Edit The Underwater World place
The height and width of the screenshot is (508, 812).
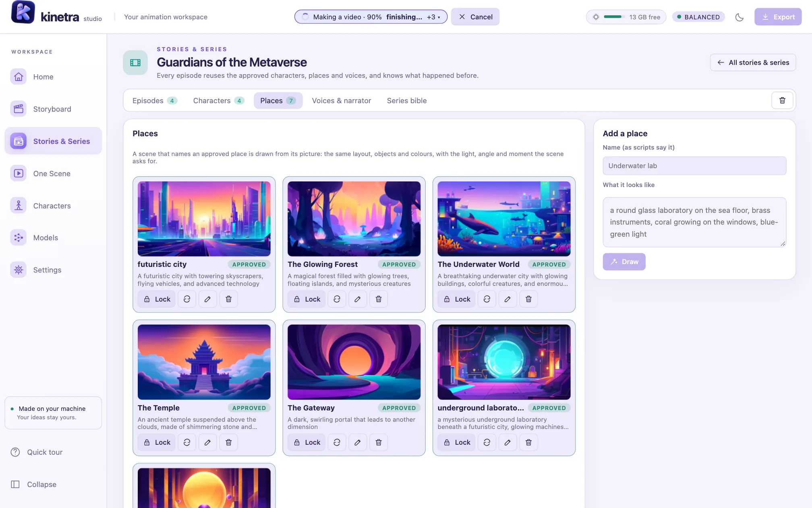click(x=507, y=299)
